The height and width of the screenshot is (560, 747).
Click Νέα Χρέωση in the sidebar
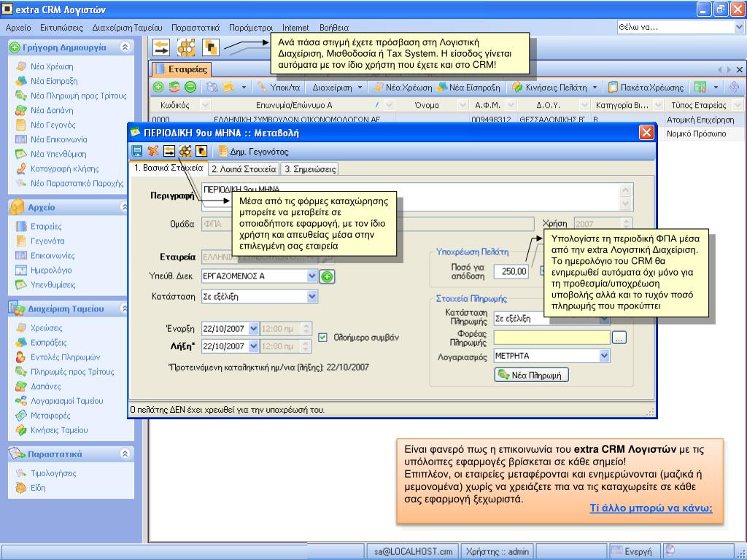pyautogui.click(x=52, y=66)
